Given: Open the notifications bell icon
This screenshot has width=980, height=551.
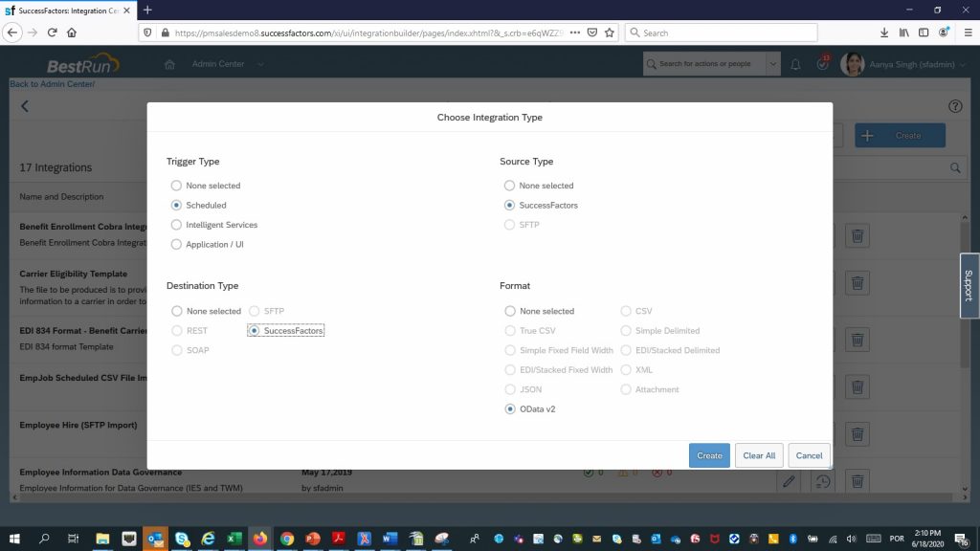Looking at the screenshot, I should (x=795, y=64).
